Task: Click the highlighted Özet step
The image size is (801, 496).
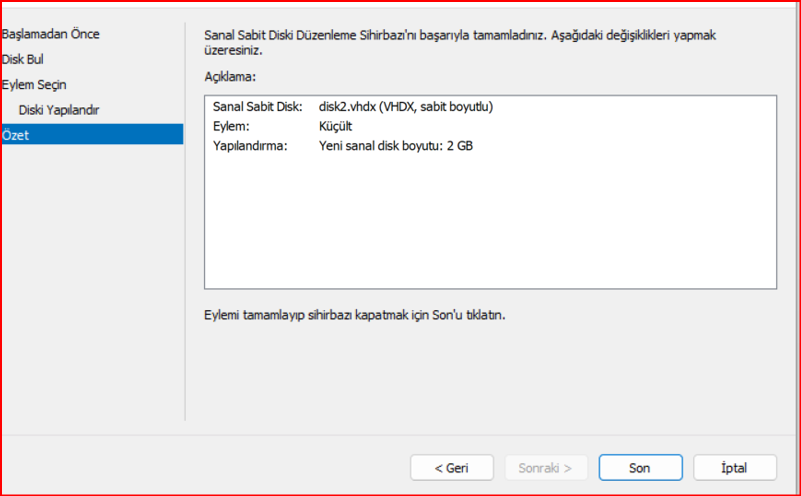Action: (90, 134)
